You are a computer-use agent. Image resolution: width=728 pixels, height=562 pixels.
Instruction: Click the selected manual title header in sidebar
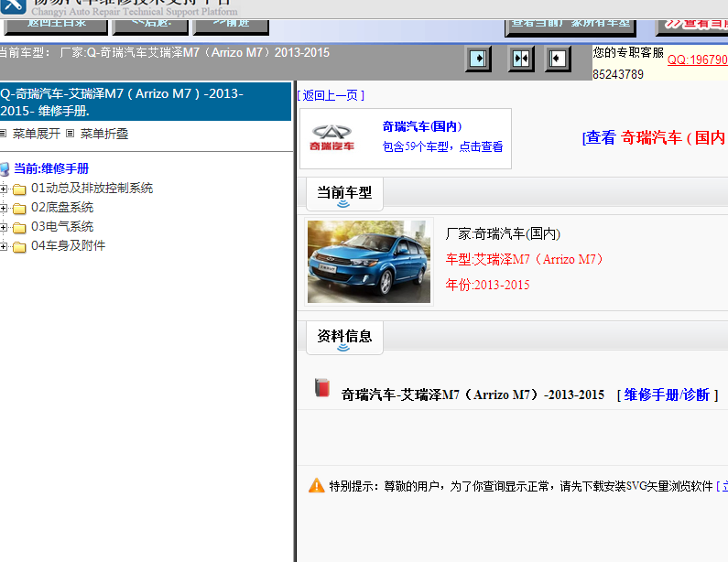point(146,103)
